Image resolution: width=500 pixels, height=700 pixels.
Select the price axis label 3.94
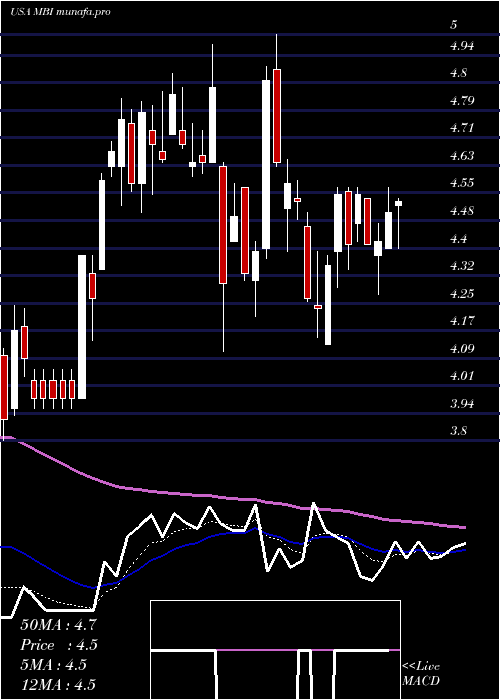462,404
